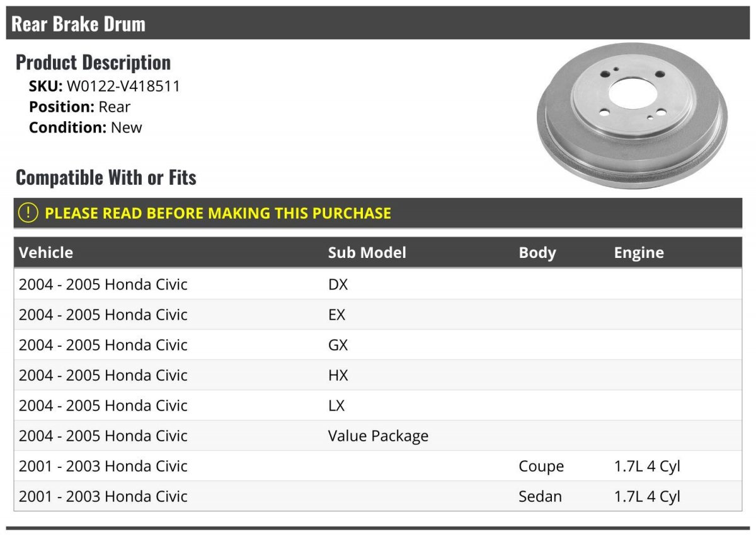Click the Coupe body cell
This screenshot has width=756, height=536.
tap(541, 467)
